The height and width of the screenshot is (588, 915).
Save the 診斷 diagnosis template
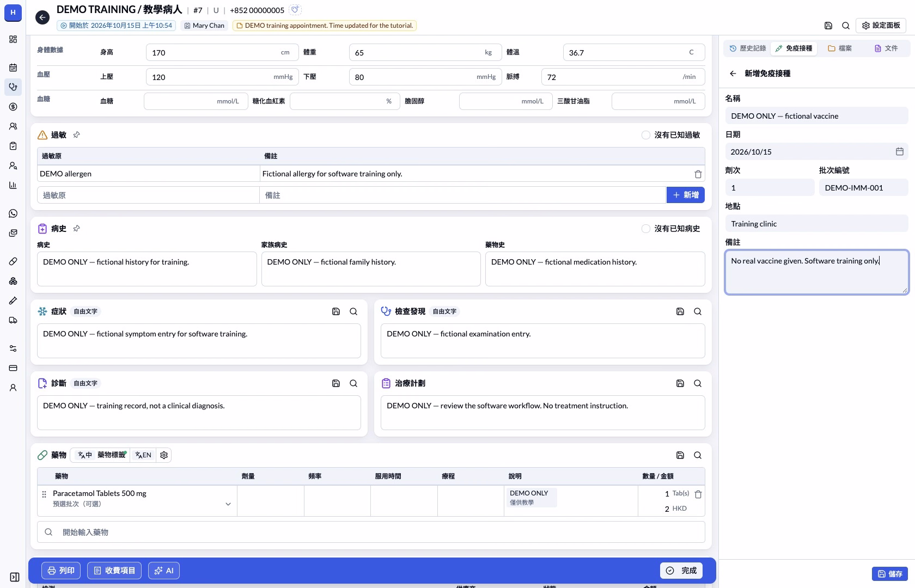tap(336, 383)
